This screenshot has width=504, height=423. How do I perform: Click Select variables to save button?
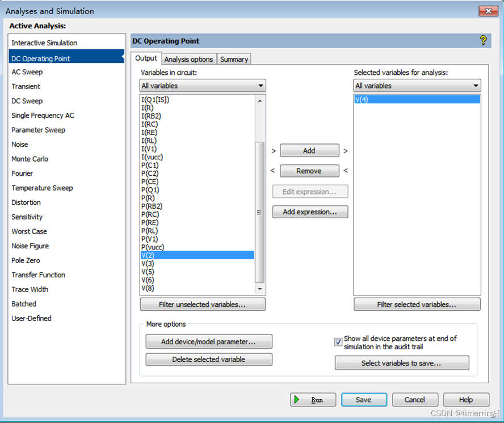[x=402, y=363]
